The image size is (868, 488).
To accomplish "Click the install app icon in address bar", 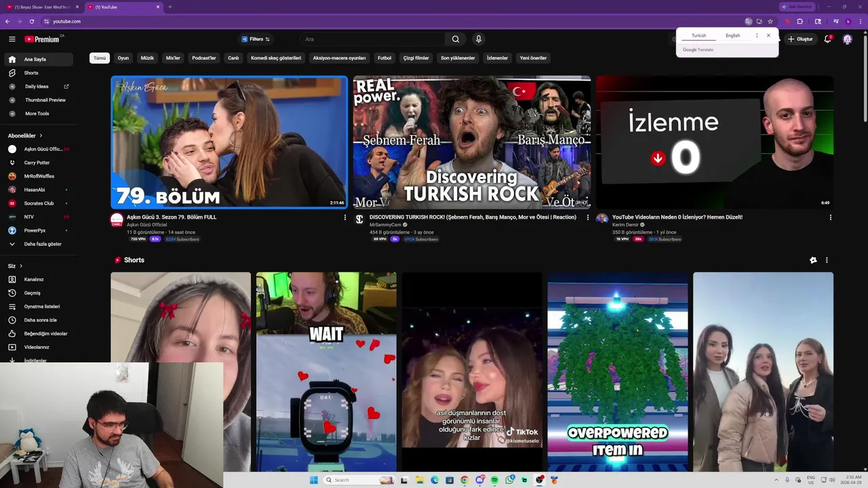I will pos(759,22).
